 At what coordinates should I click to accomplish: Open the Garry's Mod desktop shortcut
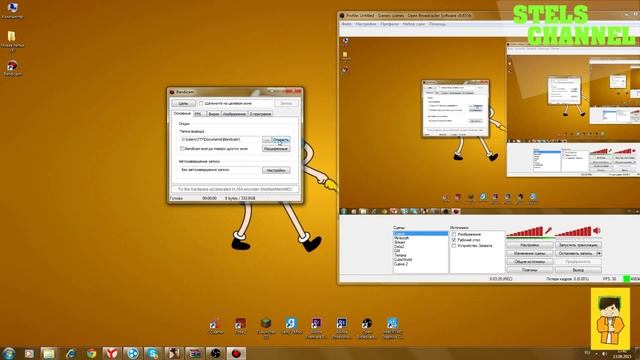click(291, 327)
